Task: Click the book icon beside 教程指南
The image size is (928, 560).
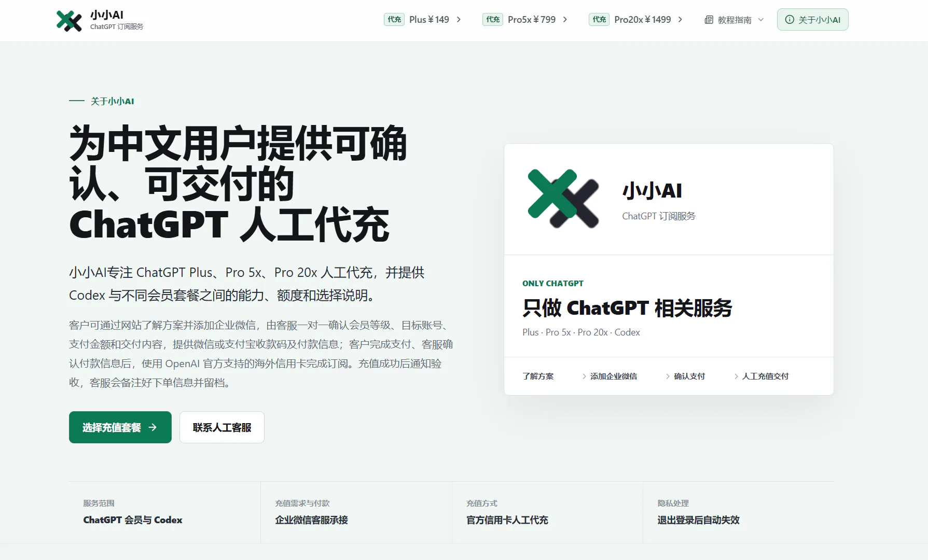Action: (x=709, y=20)
